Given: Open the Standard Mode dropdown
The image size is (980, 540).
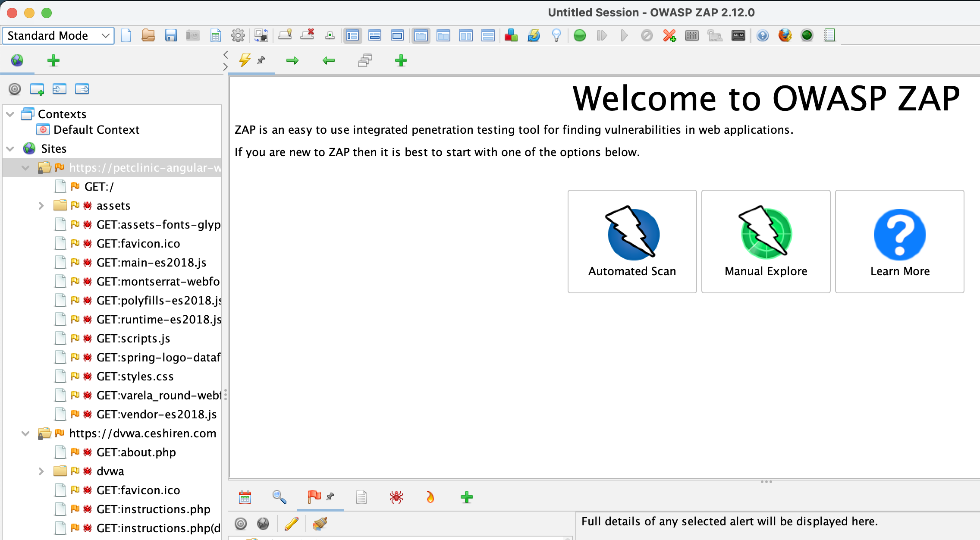Looking at the screenshot, I should coord(58,36).
